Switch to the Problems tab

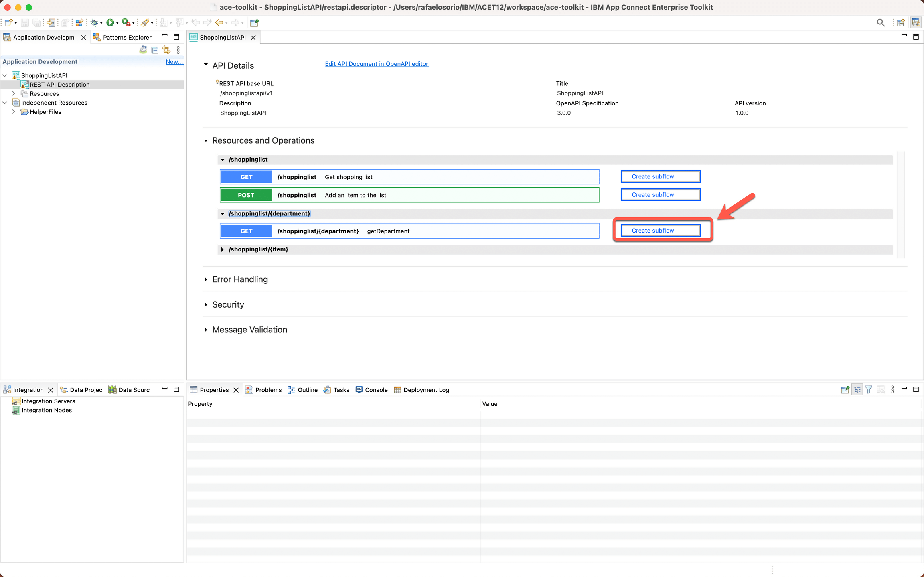[263, 390]
